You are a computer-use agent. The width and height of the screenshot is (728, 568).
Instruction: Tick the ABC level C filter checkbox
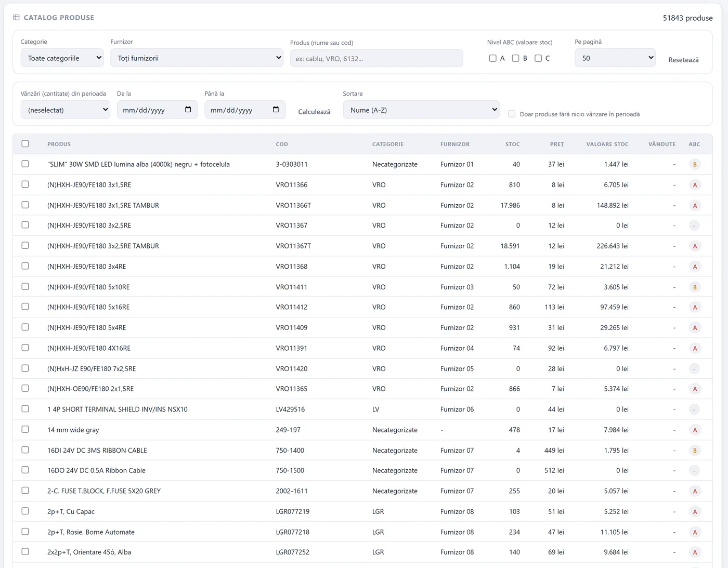pos(538,58)
